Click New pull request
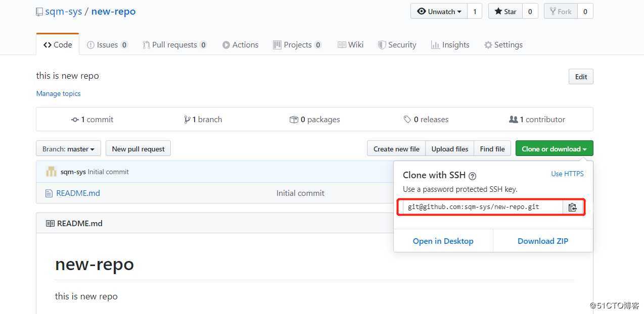This screenshot has height=314, width=644. (x=138, y=149)
